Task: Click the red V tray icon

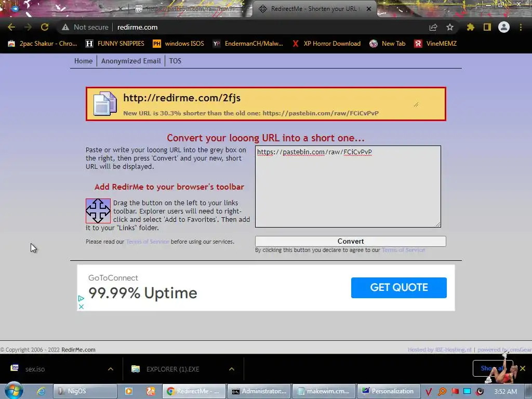Action: click(x=429, y=392)
